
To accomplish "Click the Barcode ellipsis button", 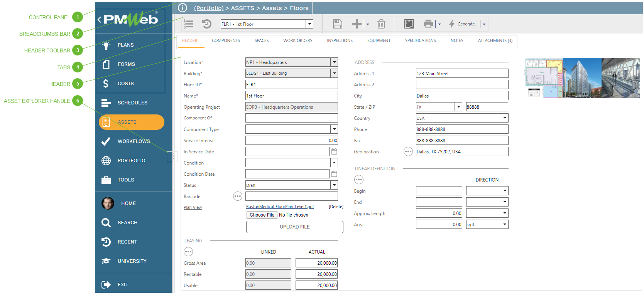I will (x=238, y=197).
